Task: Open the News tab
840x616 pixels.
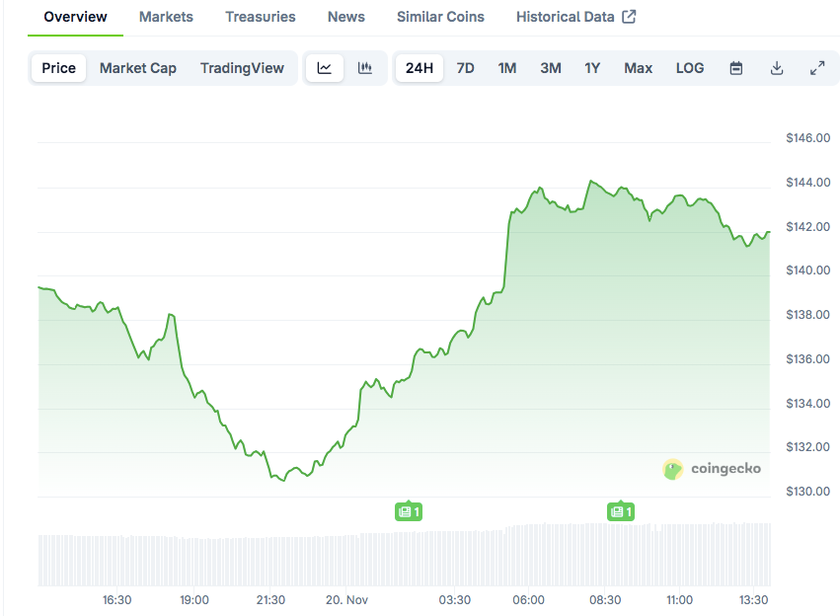Action: [x=346, y=17]
